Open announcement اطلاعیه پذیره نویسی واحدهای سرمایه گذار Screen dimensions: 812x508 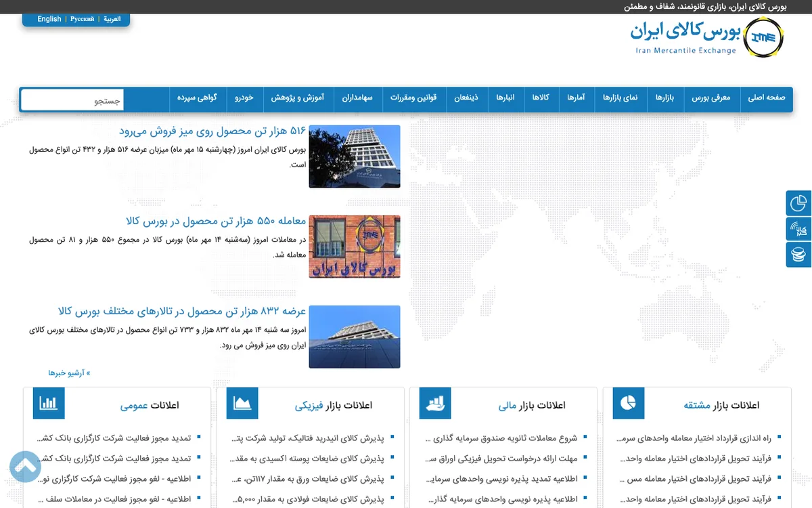click(x=503, y=499)
